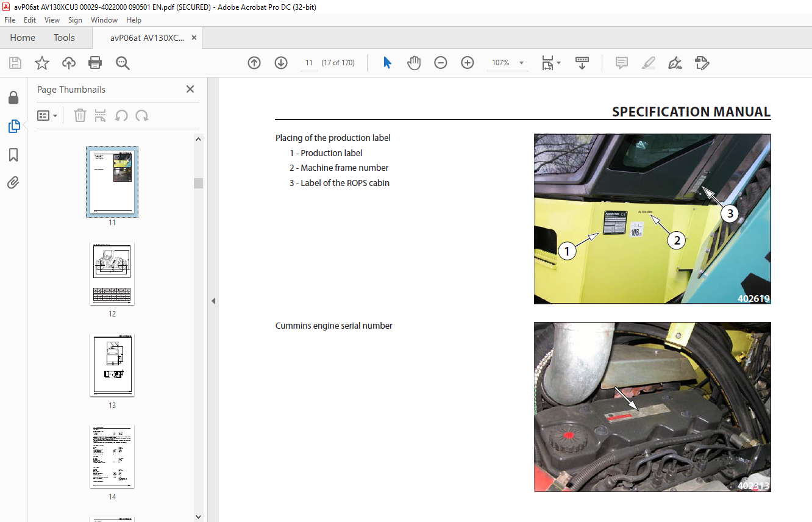
Task: Click the Save file icon
Action: [x=15, y=63]
